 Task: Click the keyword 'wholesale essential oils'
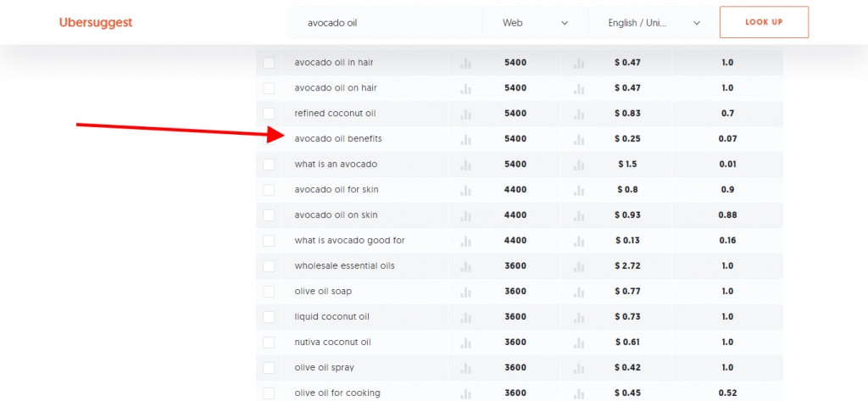(345, 266)
